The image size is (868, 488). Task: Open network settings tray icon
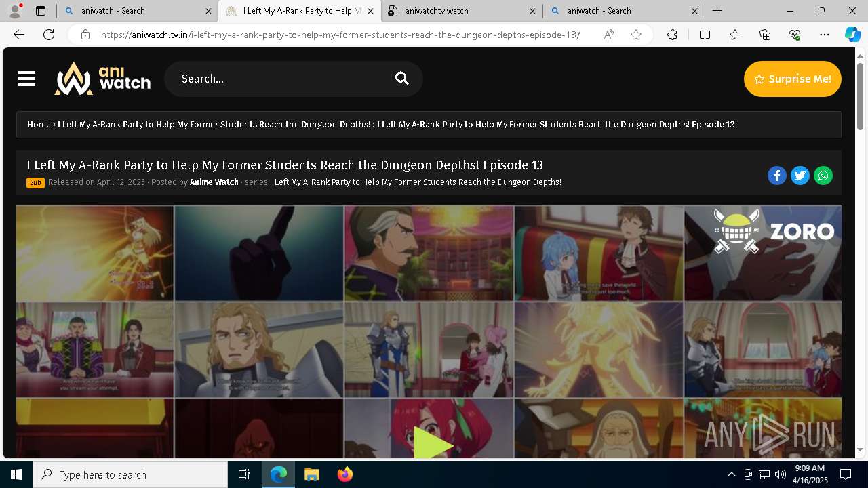764,474
